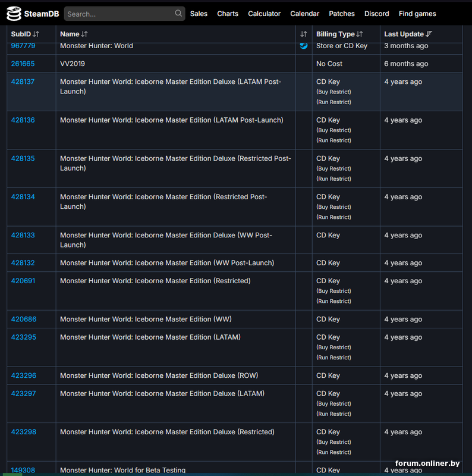The width and height of the screenshot is (472, 476).
Task: Open SubID 428137 link
Action: (23, 82)
